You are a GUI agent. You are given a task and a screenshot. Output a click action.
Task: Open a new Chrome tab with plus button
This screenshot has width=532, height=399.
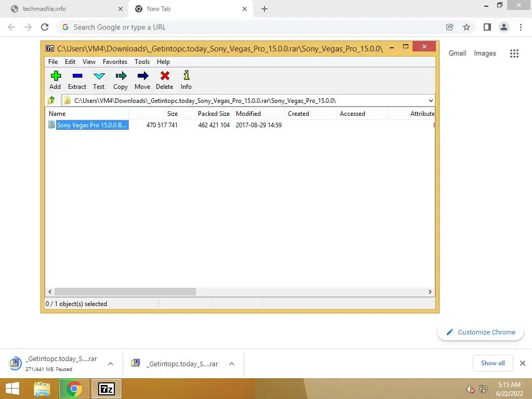264,9
